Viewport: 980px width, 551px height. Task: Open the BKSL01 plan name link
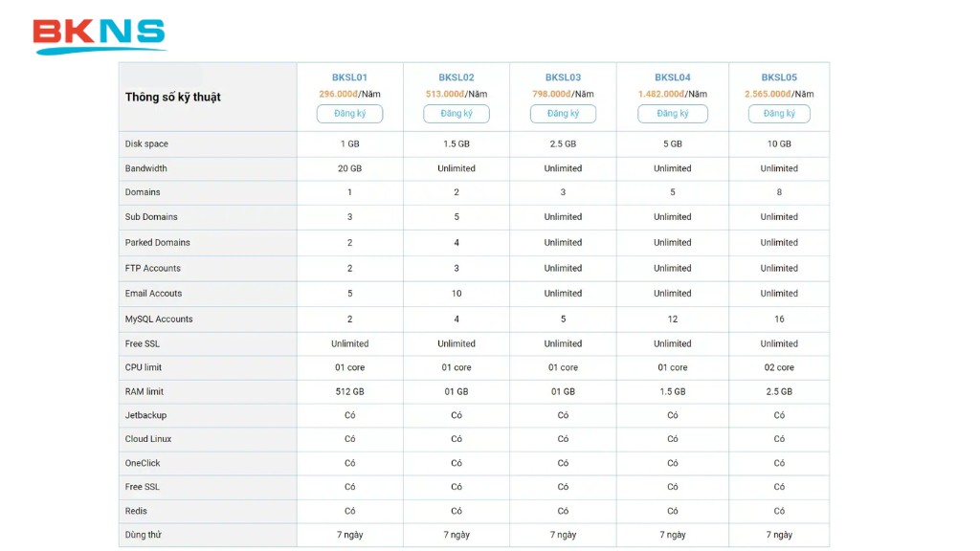[349, 77]
